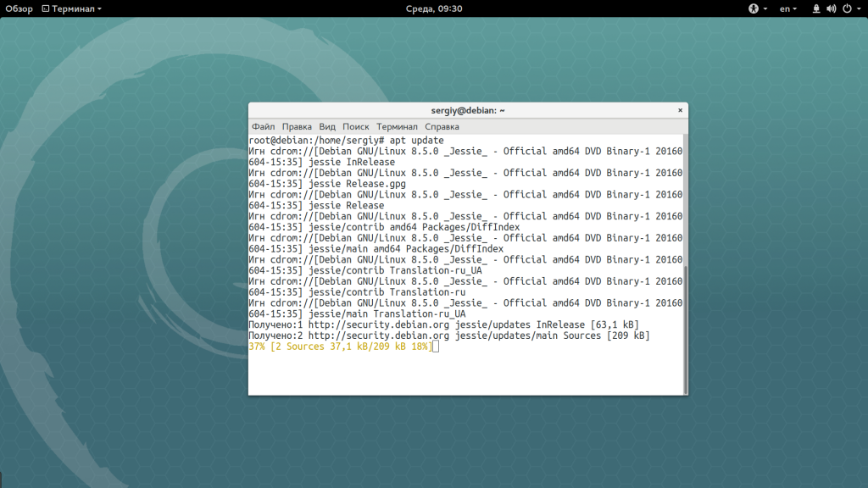
Task: Click the Обзор activities button
Action: point(19,8)
